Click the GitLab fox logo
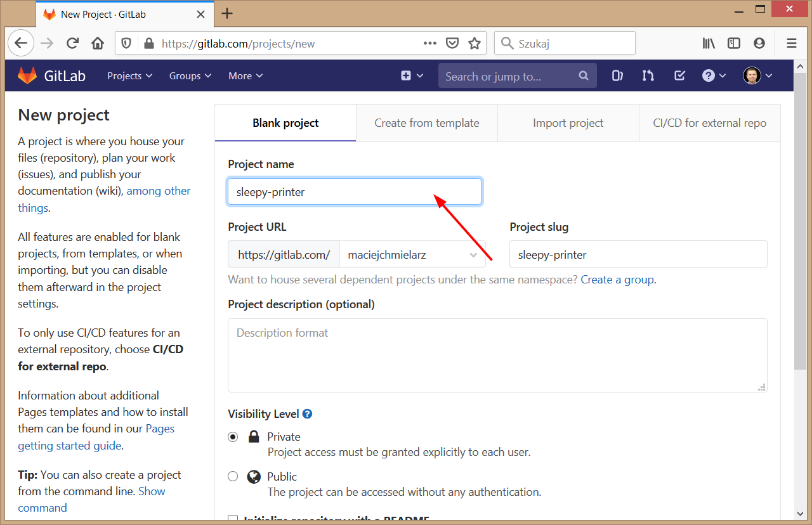 (27, 75)
